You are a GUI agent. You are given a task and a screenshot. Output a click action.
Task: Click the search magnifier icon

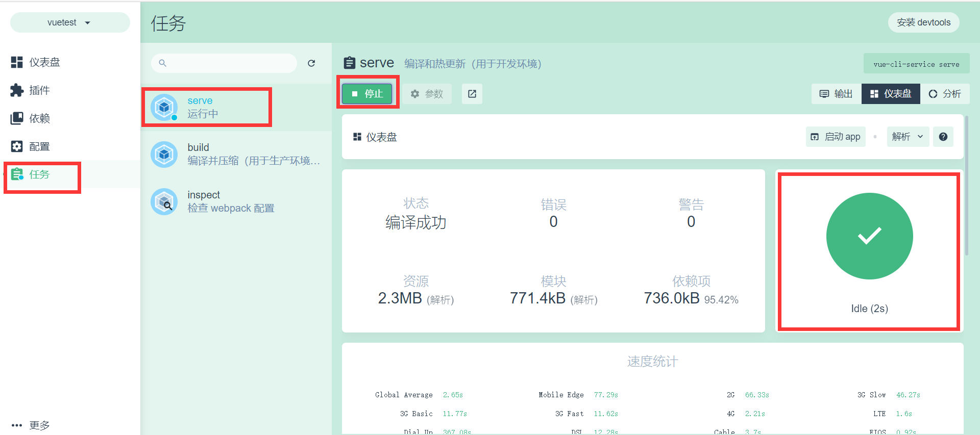coord(162,63)
